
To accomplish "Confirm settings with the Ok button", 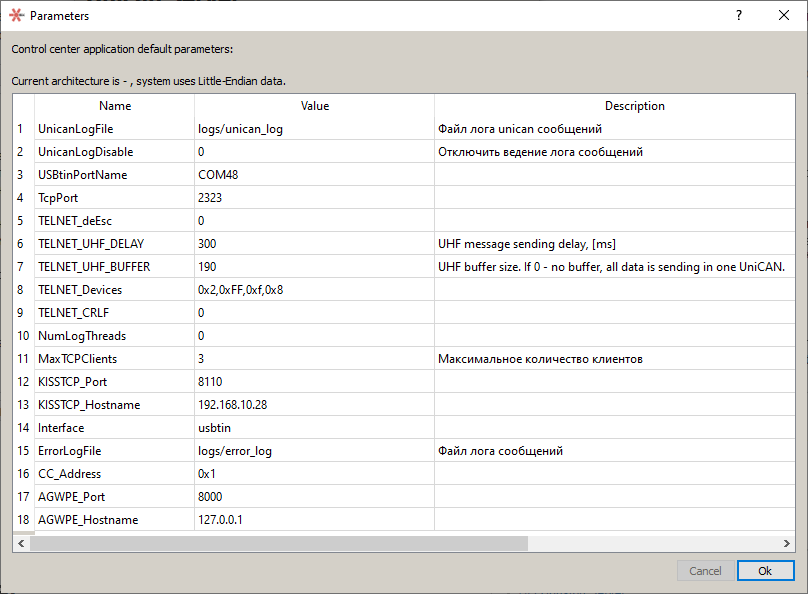I will click(765, 570).
